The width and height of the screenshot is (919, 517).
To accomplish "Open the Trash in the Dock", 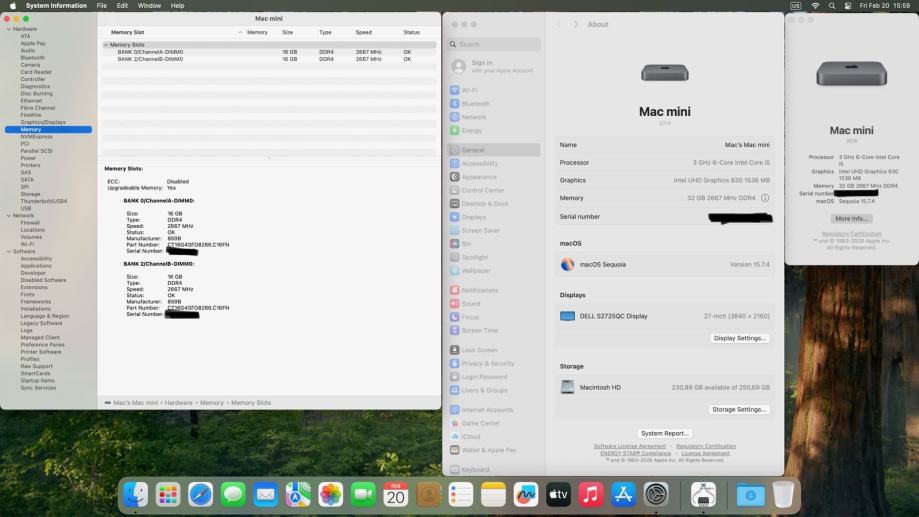I will point(783,495).
